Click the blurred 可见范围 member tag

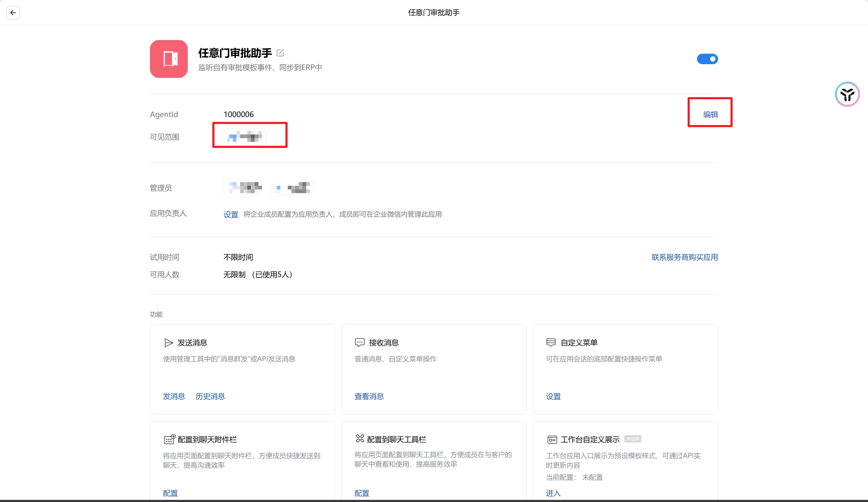[245, 137]
